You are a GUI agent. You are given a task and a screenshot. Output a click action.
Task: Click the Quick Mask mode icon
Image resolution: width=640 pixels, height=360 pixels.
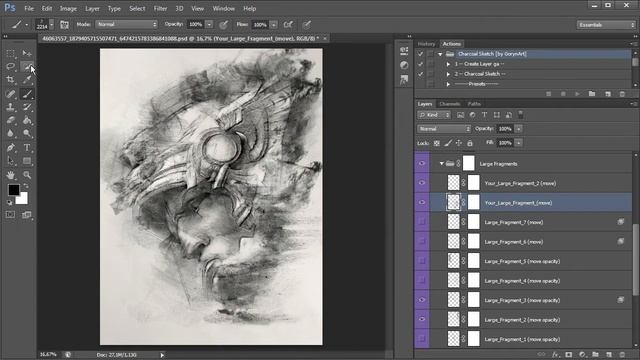[10, 215]
